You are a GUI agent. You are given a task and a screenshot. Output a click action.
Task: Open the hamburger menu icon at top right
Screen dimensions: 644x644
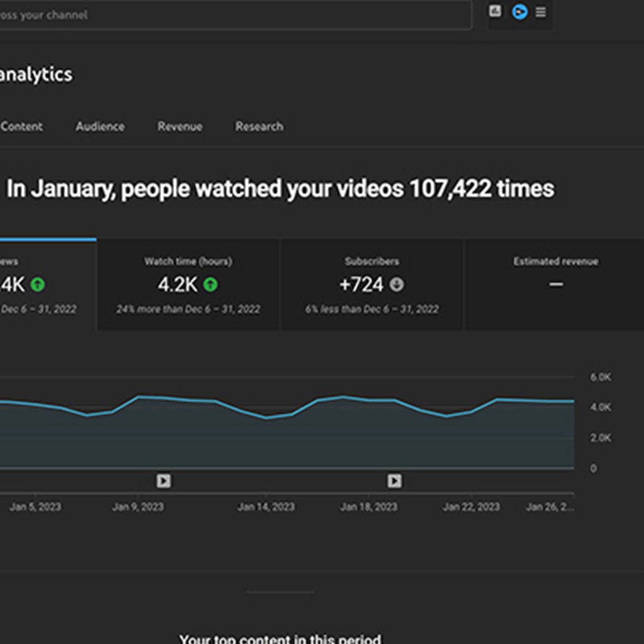[540, 12]
